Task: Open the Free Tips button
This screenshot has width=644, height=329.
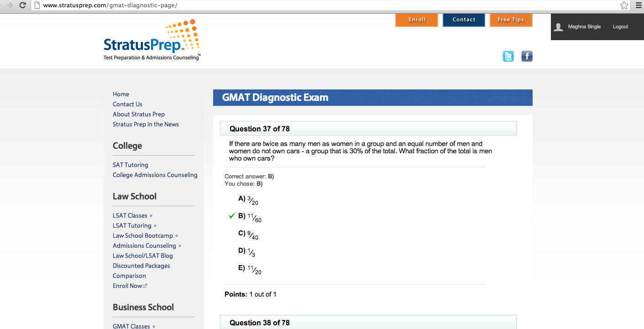Action: (511, 20)
